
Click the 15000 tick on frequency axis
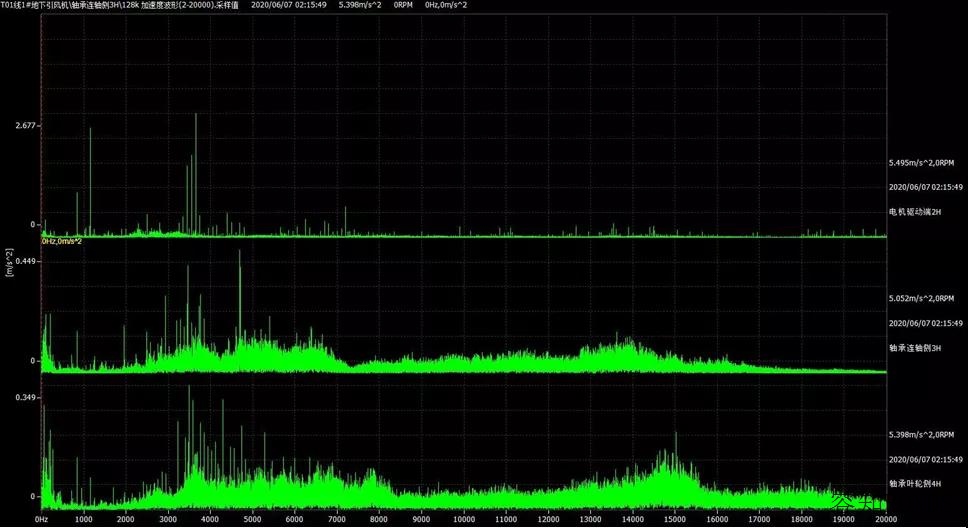pyautogui.click(x=674, y=520)
